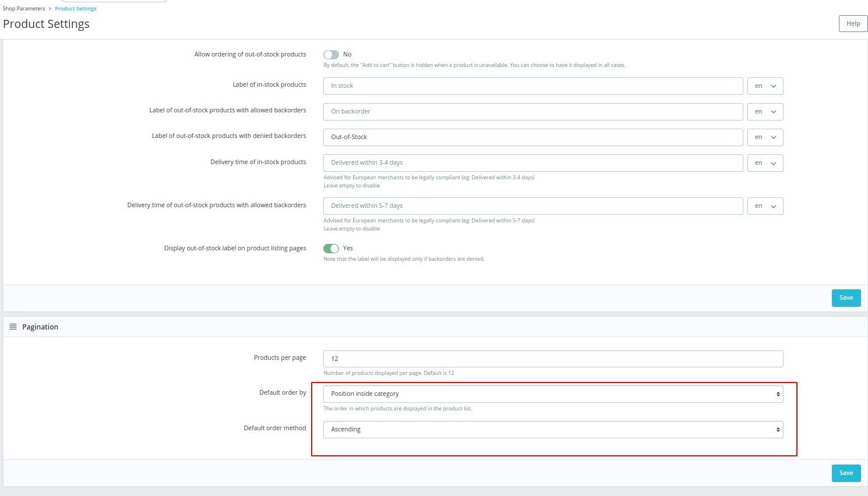
Task: Click 'Allow ordering of out-of-stock products' label
Action: tap(250, 54)
